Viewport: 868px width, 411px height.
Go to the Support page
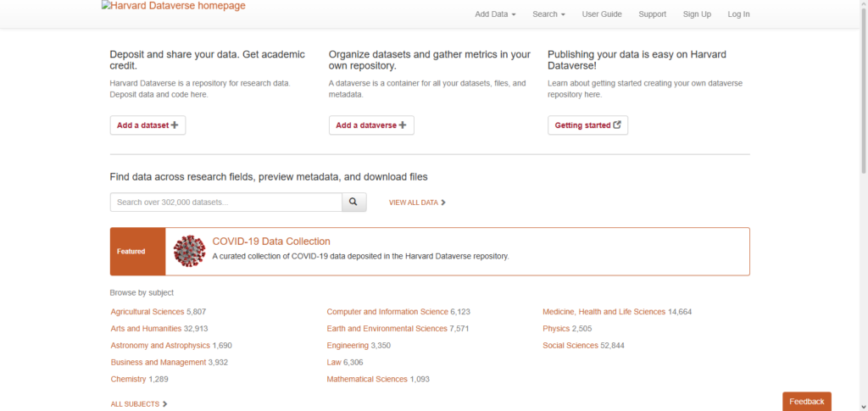click(x=652, y=14)
